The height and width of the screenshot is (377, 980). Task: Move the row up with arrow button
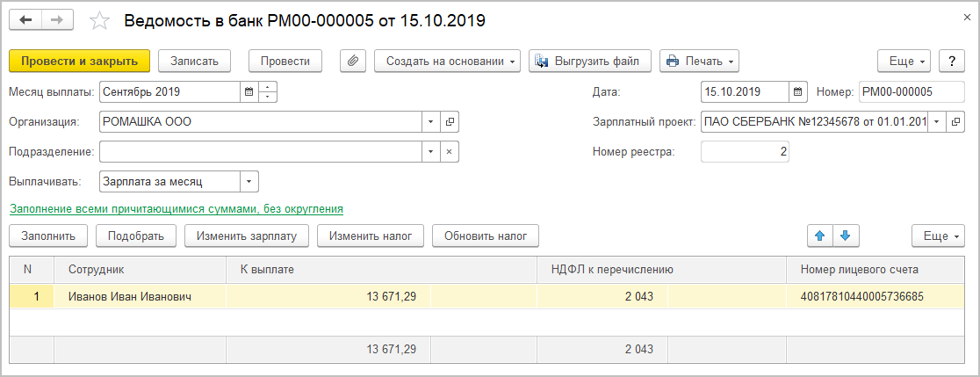point(820,236)
